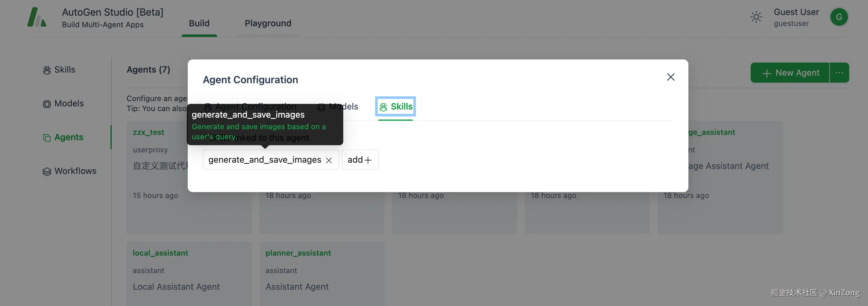Open Workflows section in the sidebar
The width and height of the screenshot is (868, 306).
pos(69,171)
